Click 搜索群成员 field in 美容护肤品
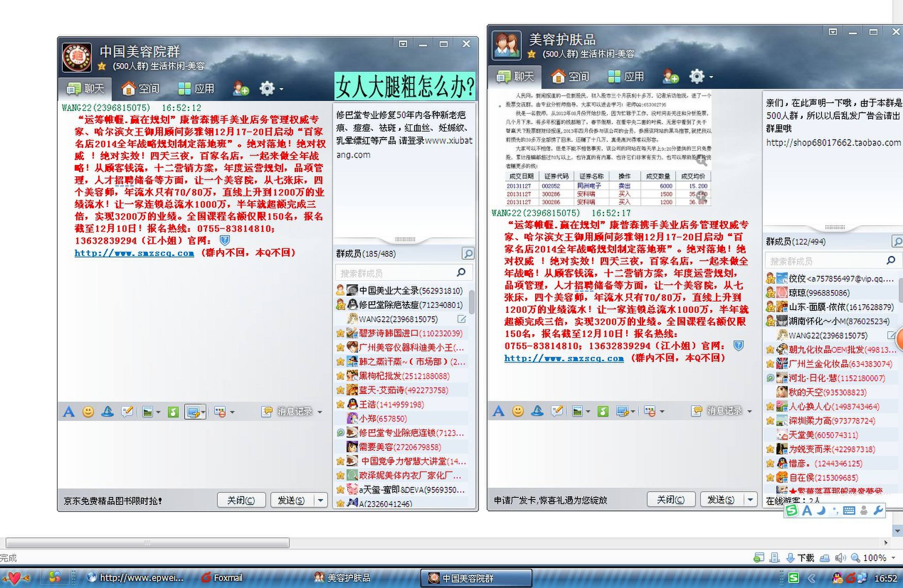 833,261
